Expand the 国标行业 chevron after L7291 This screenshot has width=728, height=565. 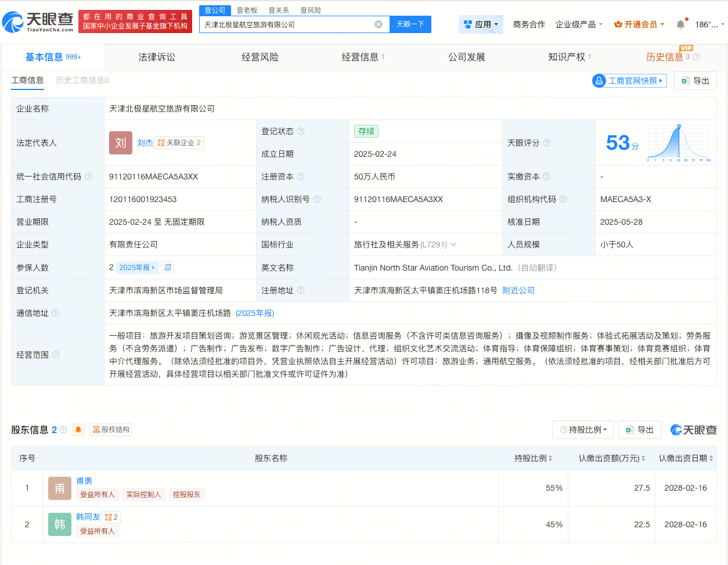coord(453,244)
